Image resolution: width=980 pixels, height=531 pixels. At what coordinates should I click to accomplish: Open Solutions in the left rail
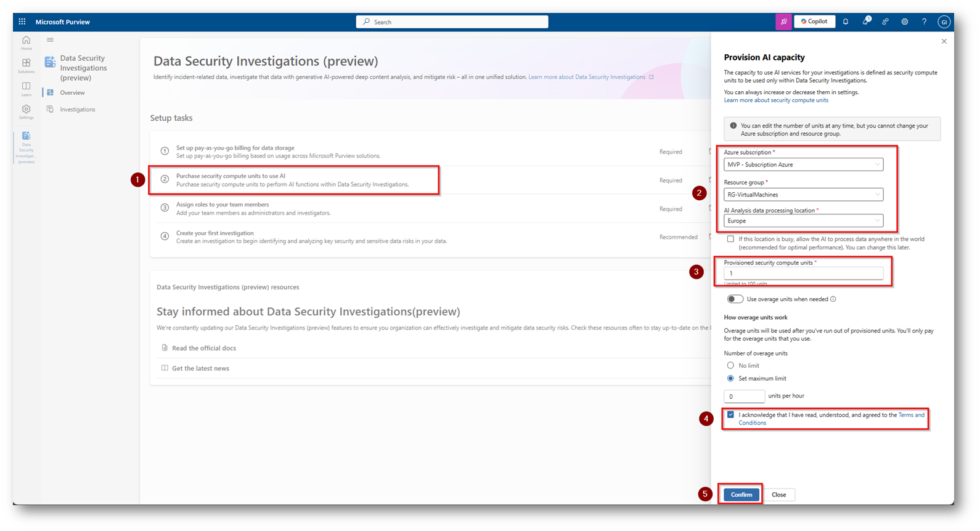pyautogui.click(x=26, y=66)
